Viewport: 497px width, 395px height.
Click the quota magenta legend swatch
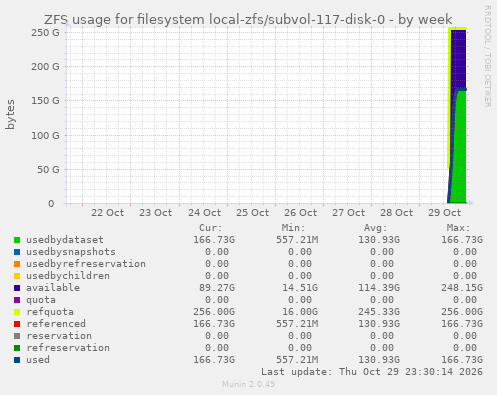click(17, 300)
